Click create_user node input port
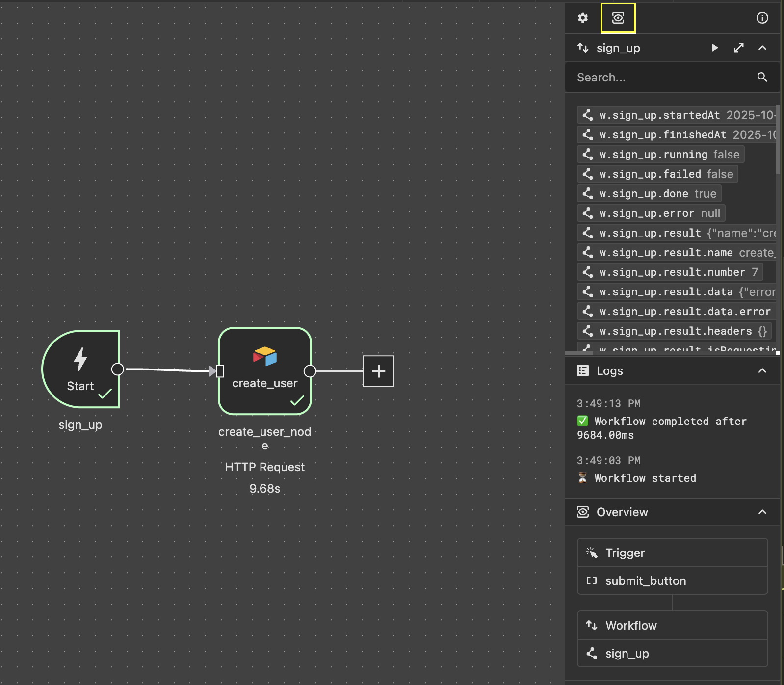The height and width of the screenshot is (685, 784). tap(220, 371)
